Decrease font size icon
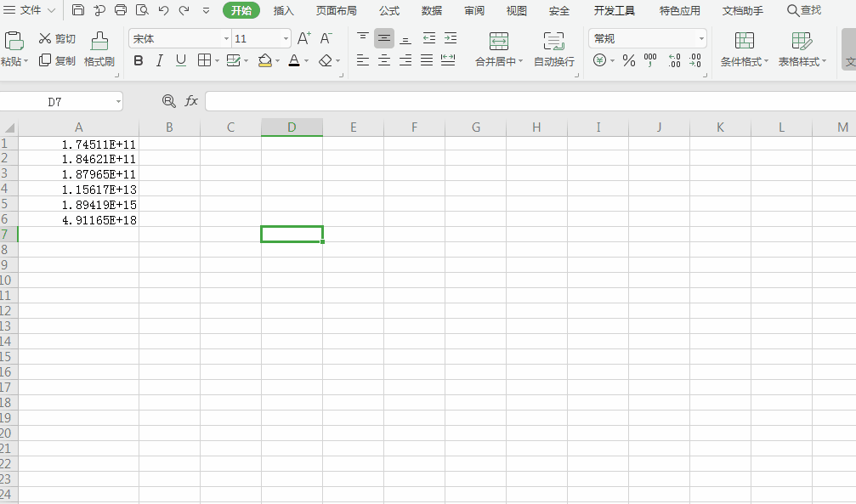 pos(326,38)
